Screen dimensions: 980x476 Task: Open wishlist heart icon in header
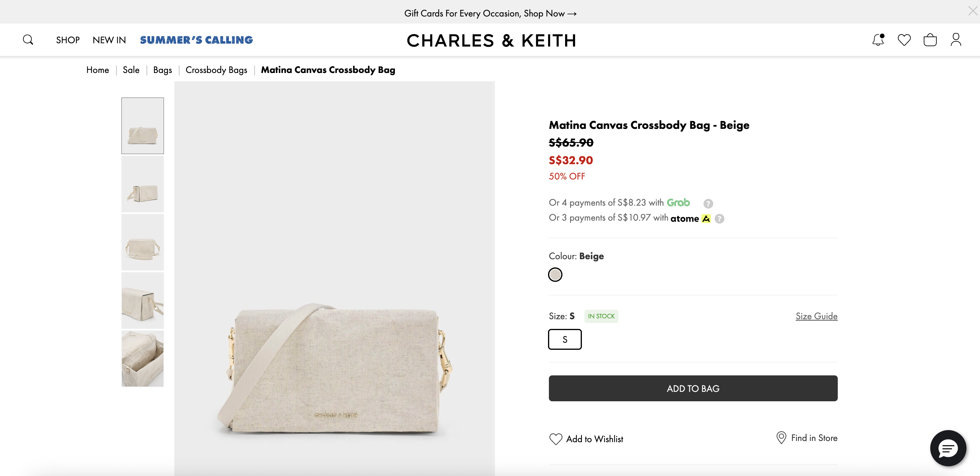pos(904,40)
